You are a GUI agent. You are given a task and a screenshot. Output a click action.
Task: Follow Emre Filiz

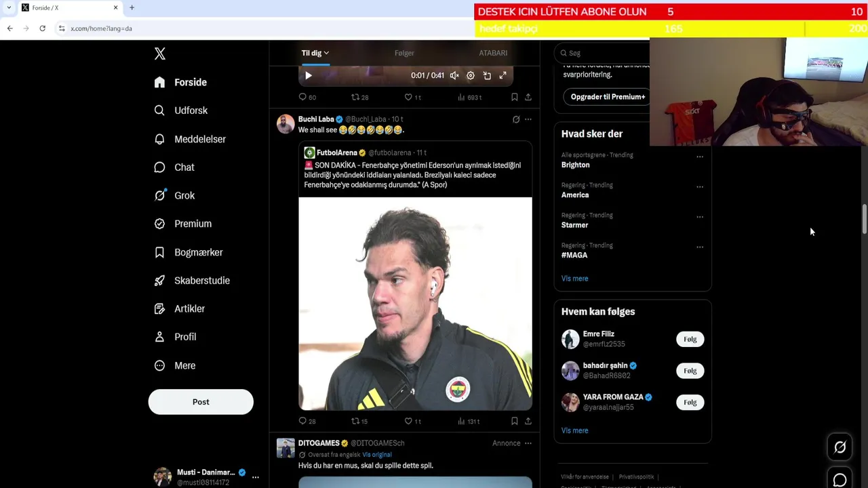tap(690, 339)
